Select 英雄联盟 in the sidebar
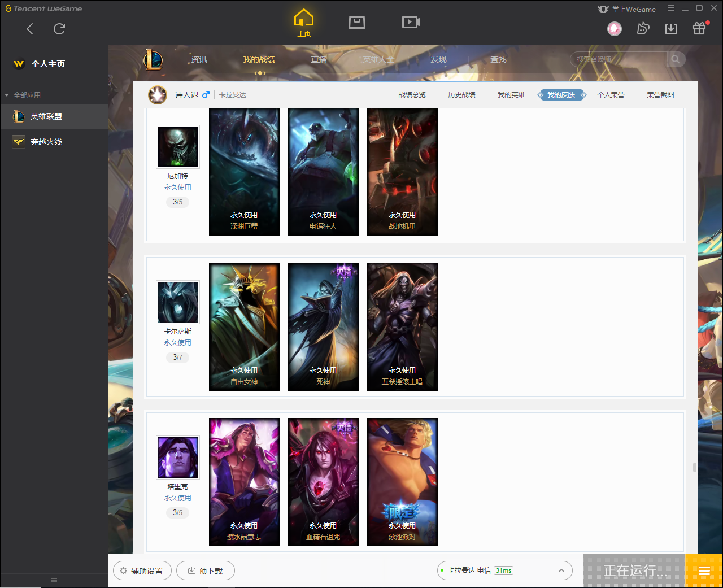723x588 pixels. click(x=54, y=116)
